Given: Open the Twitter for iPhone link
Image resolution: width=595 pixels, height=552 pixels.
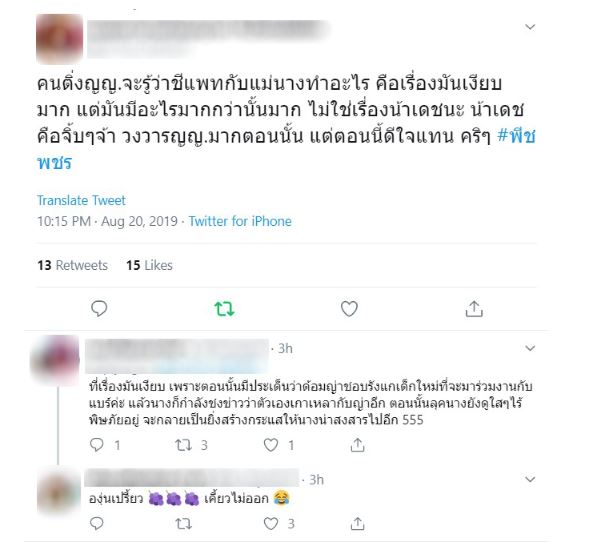Looking at the screenshot, I should click(240, 221).
